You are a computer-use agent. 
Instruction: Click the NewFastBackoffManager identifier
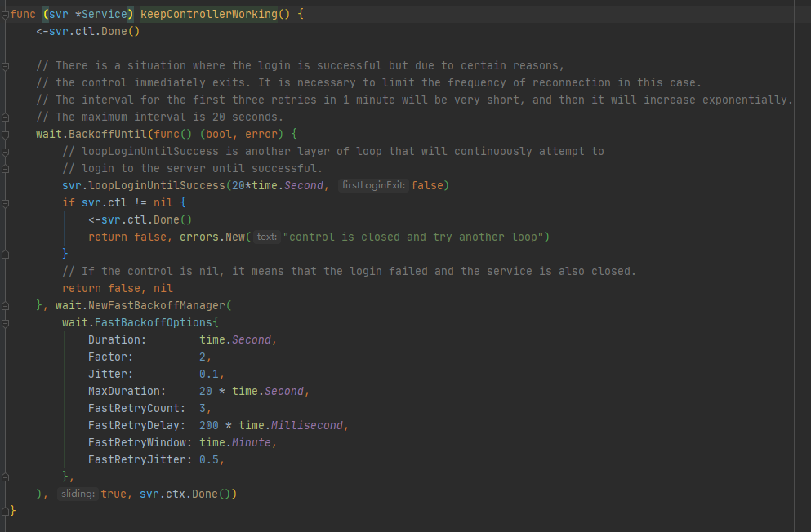click(157, 306)
